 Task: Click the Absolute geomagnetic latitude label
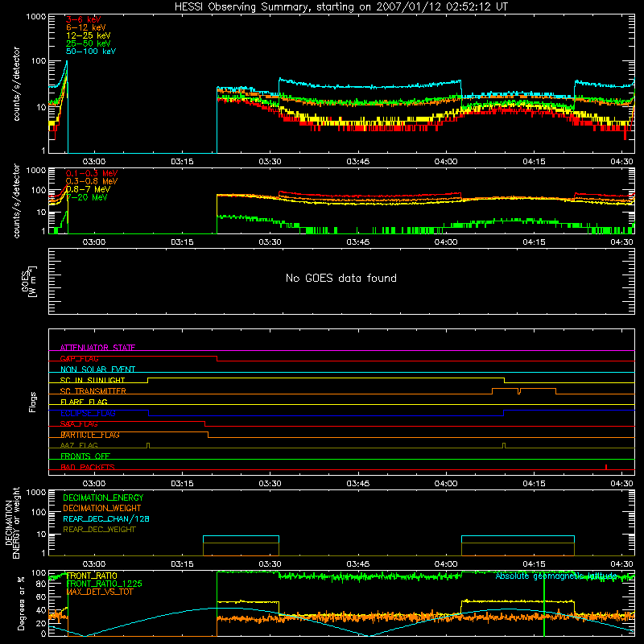click(x=556, y=576)
